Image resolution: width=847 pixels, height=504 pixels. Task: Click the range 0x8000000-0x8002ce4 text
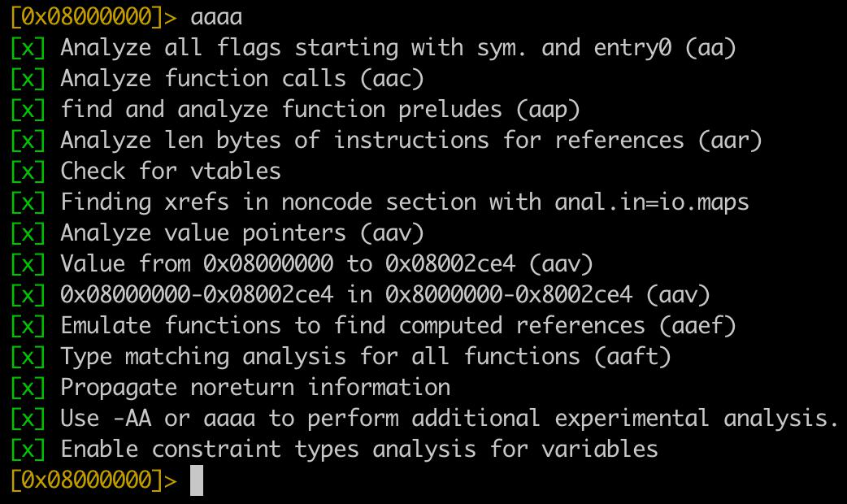[x=509, y=295]
